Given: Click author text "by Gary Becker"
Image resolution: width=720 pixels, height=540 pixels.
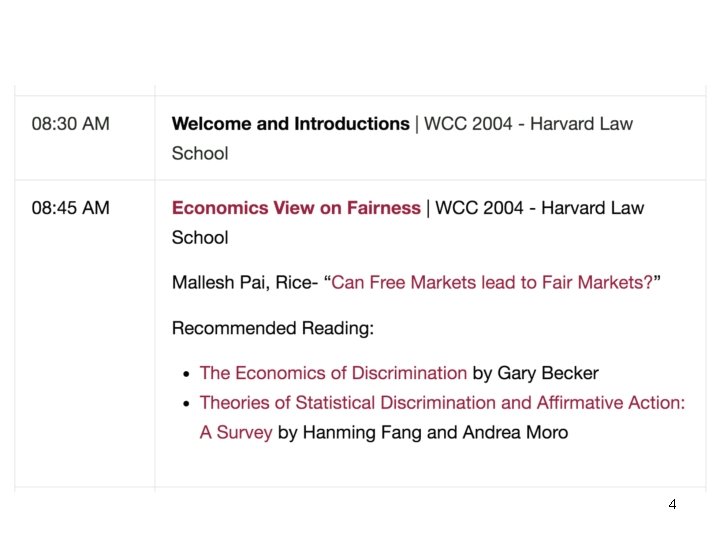Looking at the screenshot, I should tap(535, 373).
